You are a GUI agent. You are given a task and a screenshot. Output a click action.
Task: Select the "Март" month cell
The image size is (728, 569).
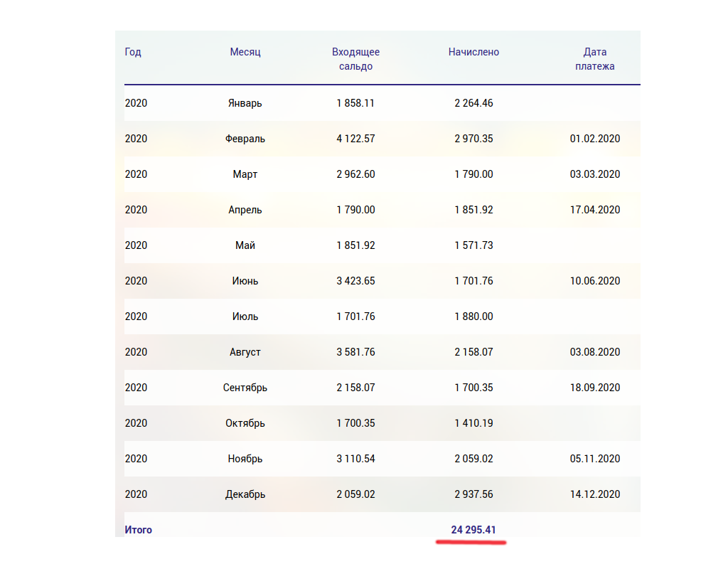point(245,174)
